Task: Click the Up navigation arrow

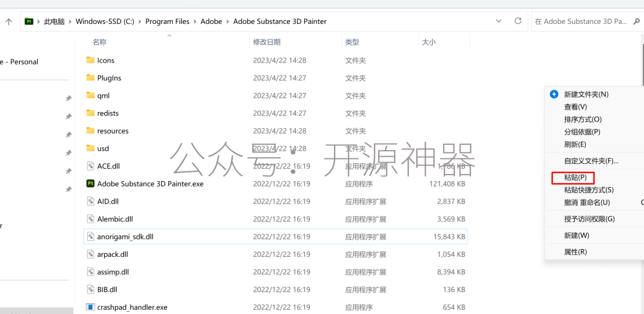Action: coord(9,22)
